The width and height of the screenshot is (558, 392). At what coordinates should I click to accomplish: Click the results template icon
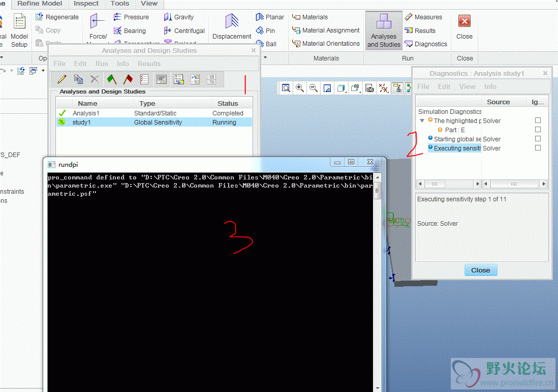[x=195, y=79]
